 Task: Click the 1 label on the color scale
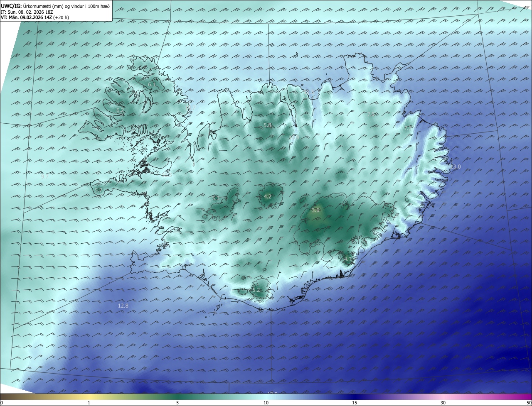click(x=89, y=403)
